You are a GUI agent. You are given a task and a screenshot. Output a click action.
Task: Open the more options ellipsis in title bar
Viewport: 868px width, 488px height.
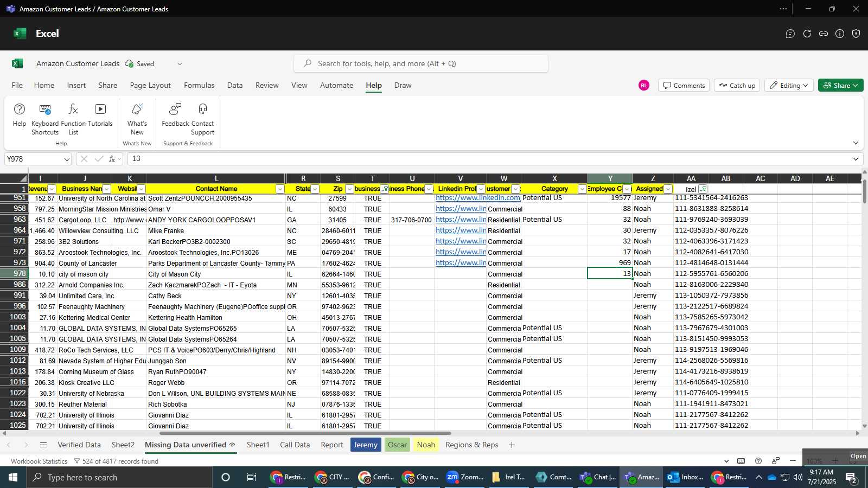coord(783,9)
